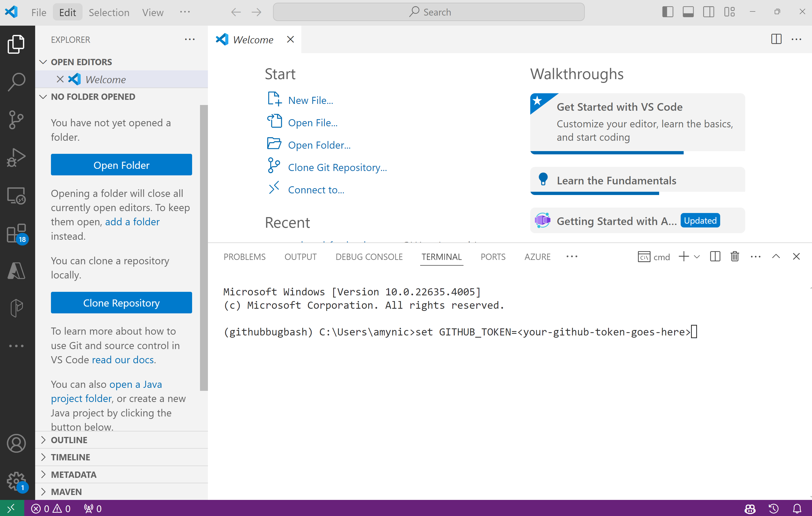Open the Search view in activity bar
Viewport: 812px width, 516px height.
click(16, 82)
